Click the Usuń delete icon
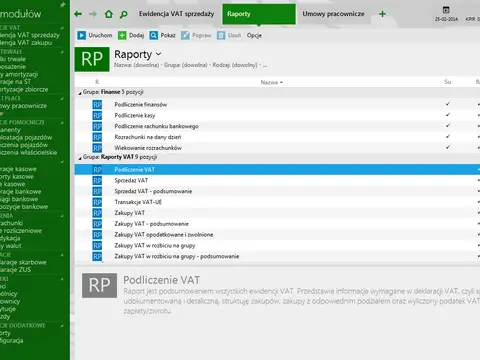 (x=221, y=35)
